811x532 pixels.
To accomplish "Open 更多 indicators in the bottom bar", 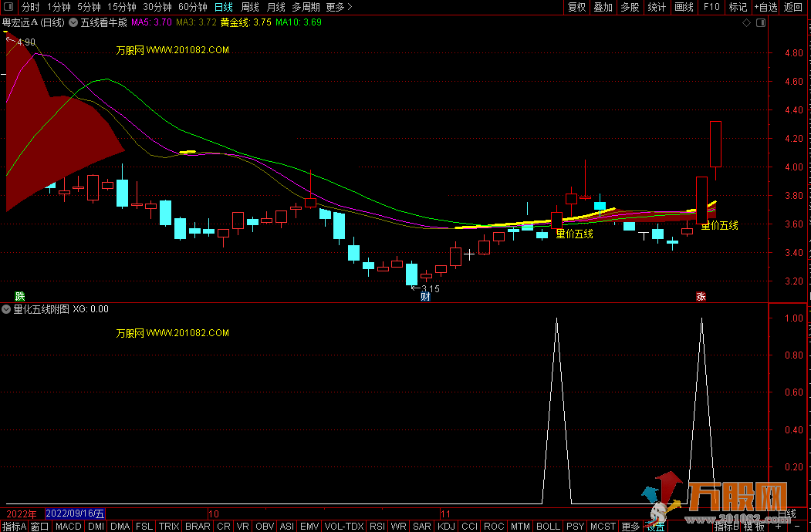I will [630, 527].
